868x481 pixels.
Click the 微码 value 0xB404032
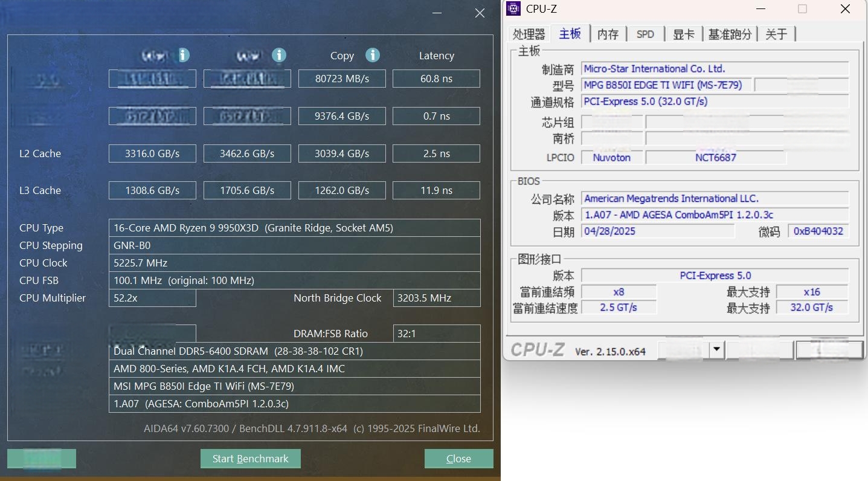pyautogui.click(x=818, y=231)
